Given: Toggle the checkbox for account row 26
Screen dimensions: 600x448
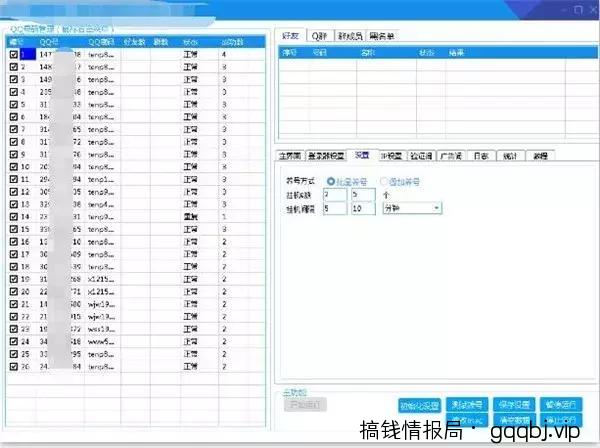Looking at the screenshot, I should (x=14, y=367).
